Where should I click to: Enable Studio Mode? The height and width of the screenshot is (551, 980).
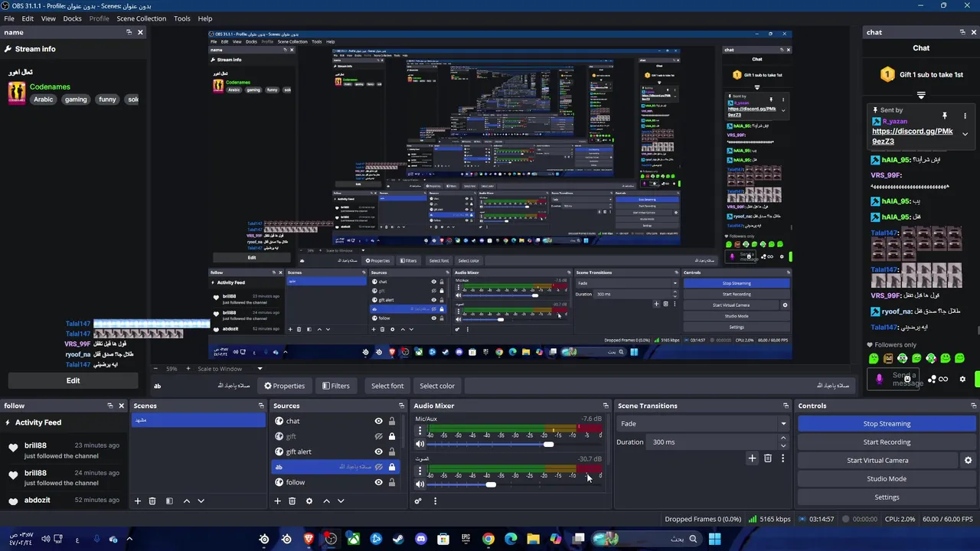pyautogui.click(x=887, y=478)
